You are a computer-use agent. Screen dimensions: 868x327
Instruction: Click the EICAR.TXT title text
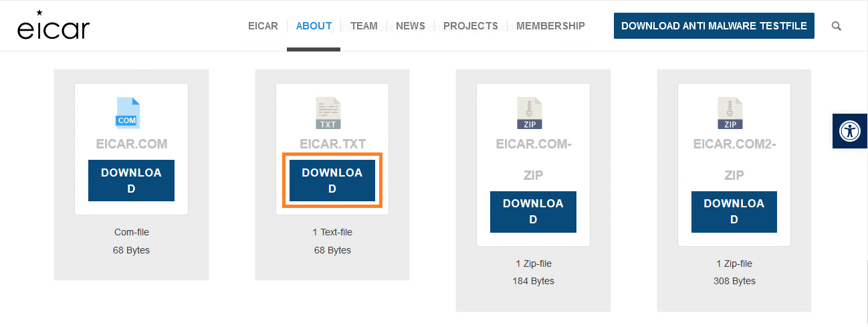click(332, 144)
